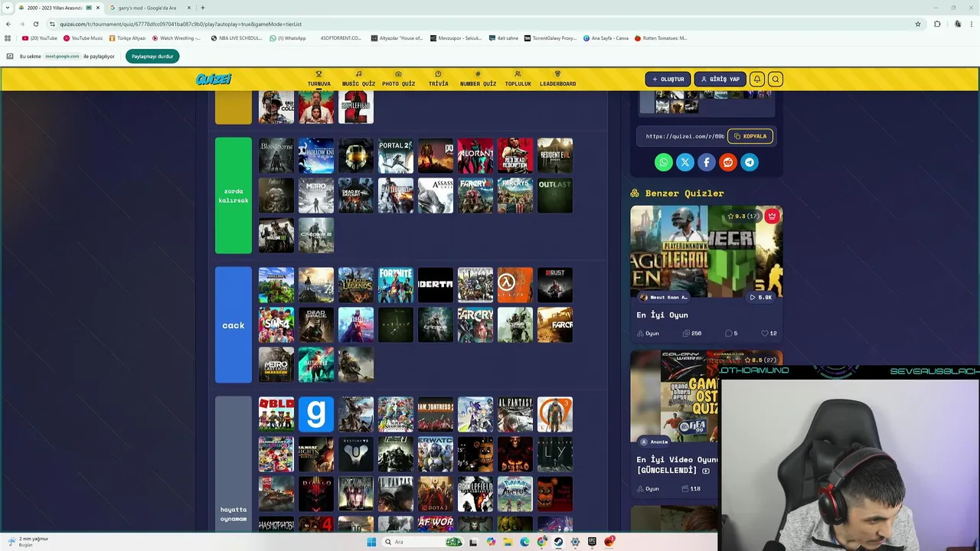Go to Photo Quiz in the nav bar
The height and width of the screenshot is (551, 980).
398,79
